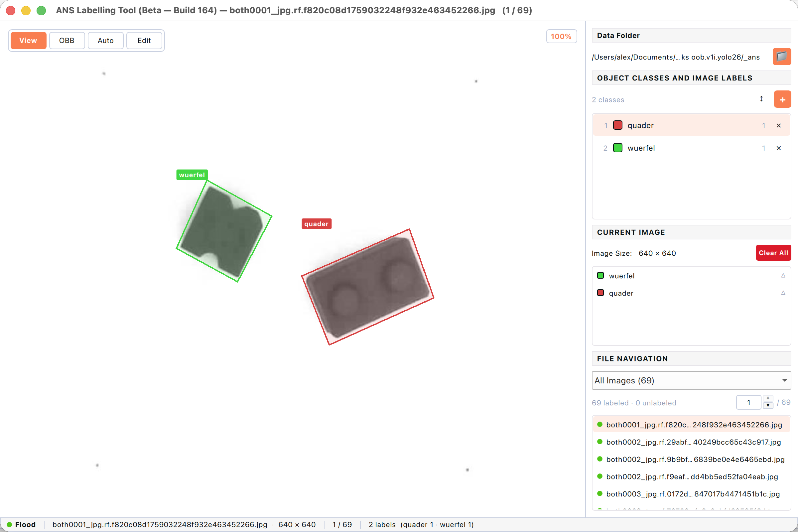Select quader label in current image list
This screenshot has width=798, height=532.
coord(691,293)
